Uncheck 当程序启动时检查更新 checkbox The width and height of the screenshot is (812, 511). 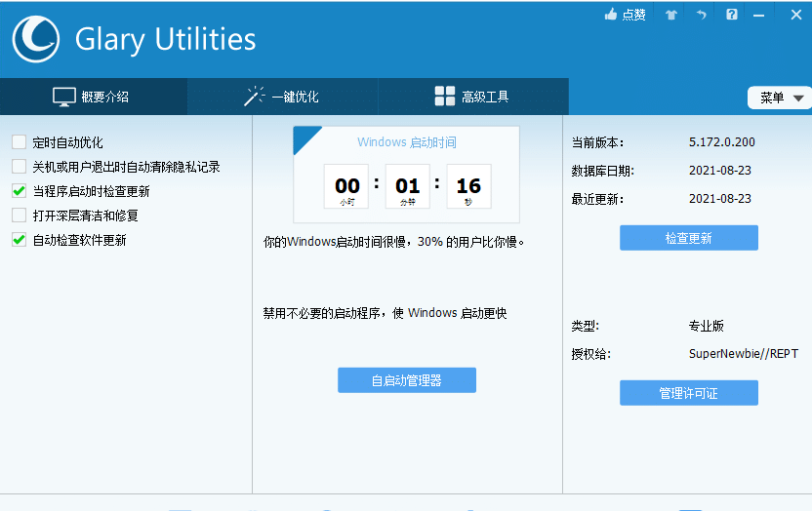(20, 191)
